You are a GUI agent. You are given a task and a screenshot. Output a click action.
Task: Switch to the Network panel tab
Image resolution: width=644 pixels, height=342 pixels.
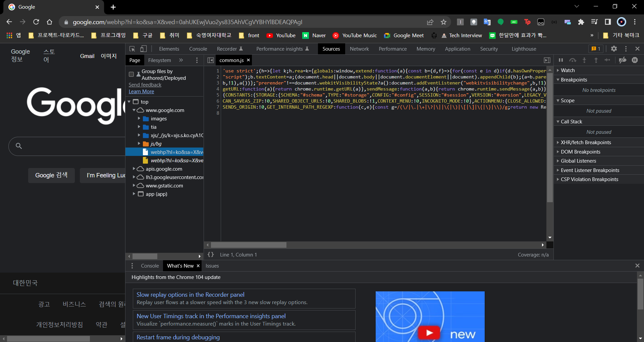[359, 49]
